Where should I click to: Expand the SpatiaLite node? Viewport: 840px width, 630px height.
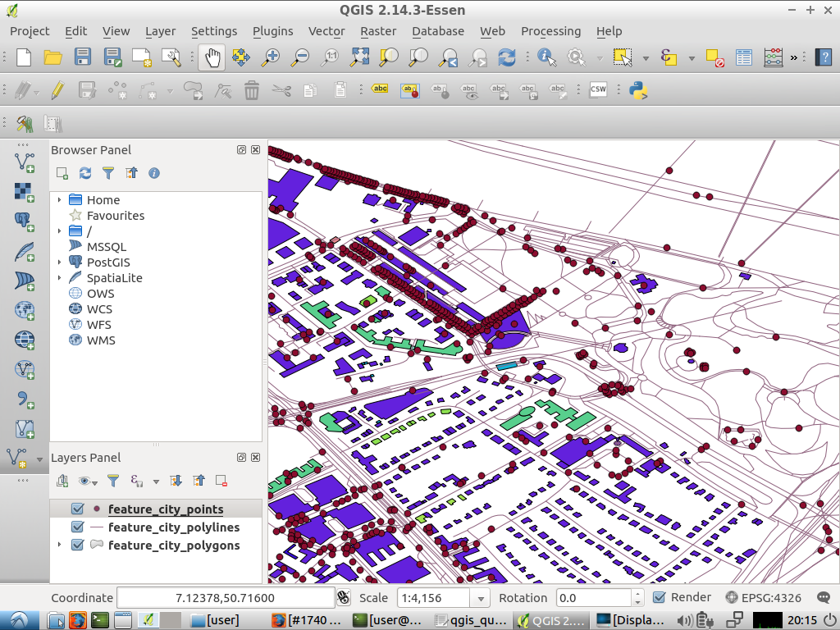pyautogui.click(x=59, y=277)
